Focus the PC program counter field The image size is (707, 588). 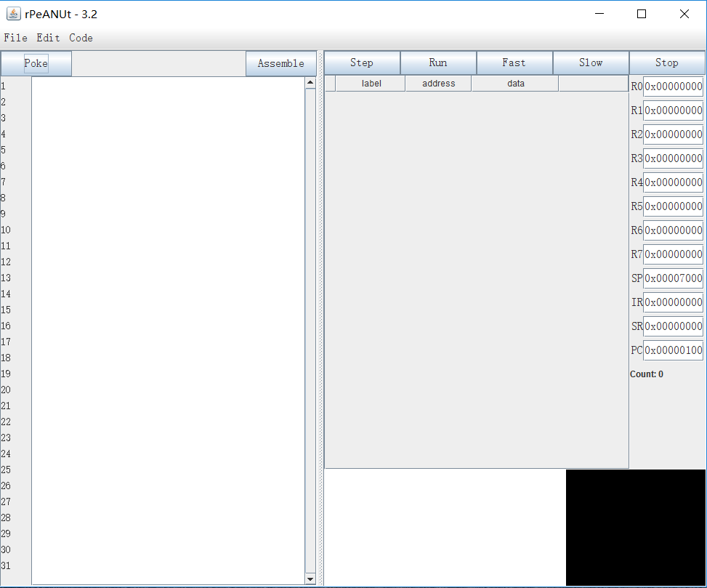coord(673,350)
